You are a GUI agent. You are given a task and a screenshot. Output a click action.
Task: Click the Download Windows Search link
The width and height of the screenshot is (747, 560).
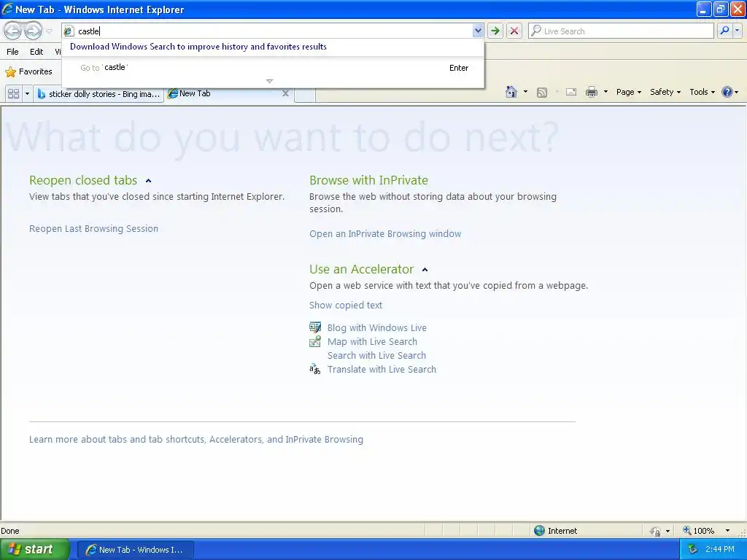[198, 47]
